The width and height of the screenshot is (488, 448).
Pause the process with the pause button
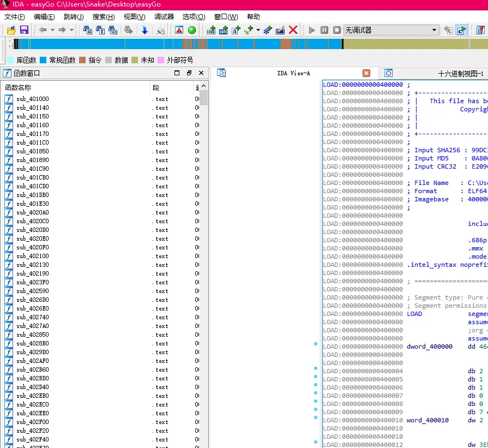324,30
